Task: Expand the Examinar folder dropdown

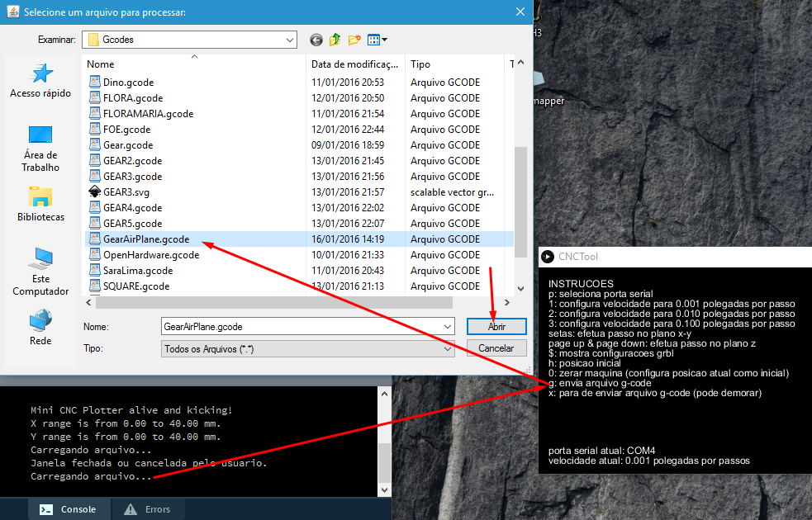Action: (x=289, y=40)
